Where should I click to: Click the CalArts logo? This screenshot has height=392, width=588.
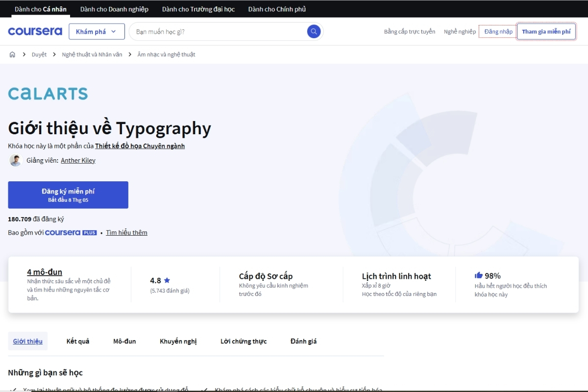pyautogui.click(x=48, y=93)
